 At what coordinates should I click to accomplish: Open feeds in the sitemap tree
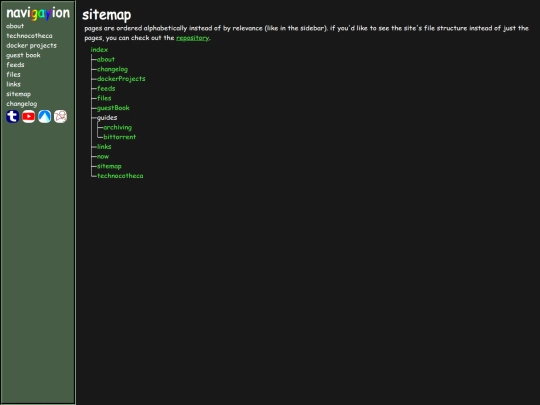(106, 89)
